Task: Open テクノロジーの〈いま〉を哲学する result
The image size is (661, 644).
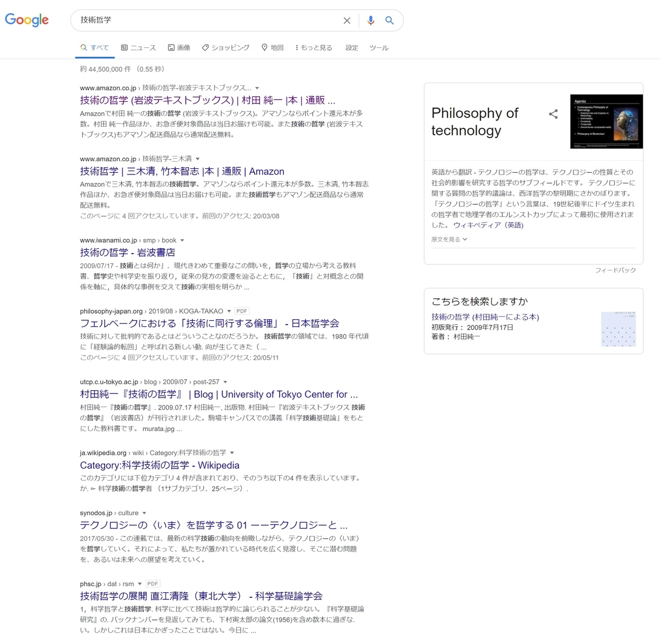Action: click(214, 525)
